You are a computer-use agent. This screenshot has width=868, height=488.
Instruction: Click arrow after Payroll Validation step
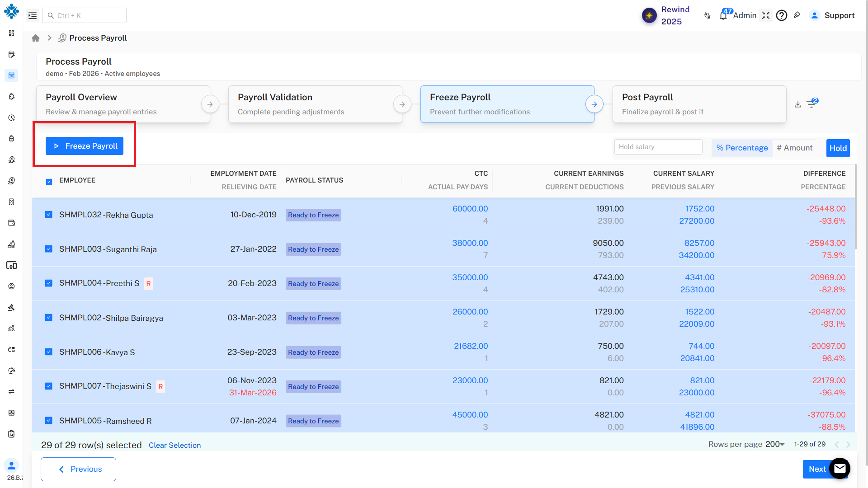(x=402, y=104)
